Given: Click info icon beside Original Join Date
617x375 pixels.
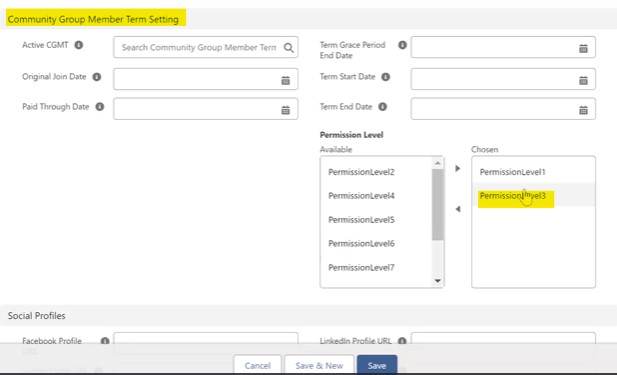Looking at the screenshot, I should [97, 77].
